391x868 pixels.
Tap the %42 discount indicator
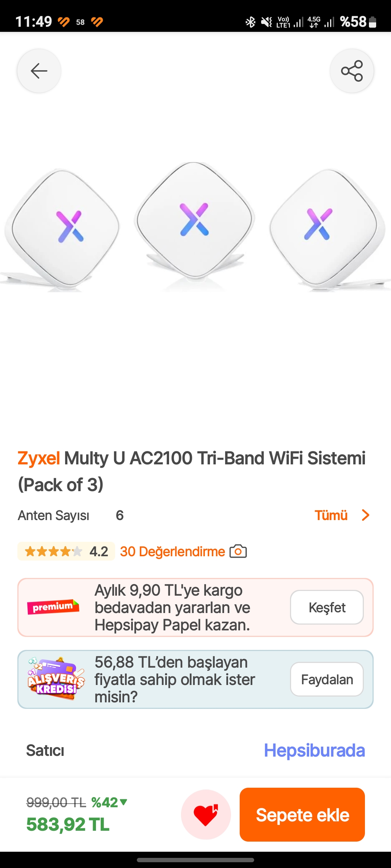[109, 803]
